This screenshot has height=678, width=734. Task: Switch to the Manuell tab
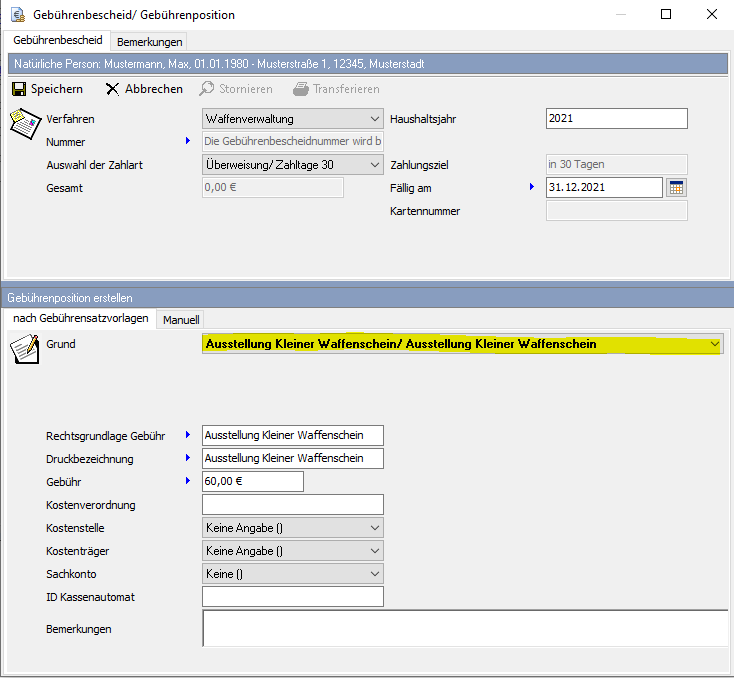(180, 320)
